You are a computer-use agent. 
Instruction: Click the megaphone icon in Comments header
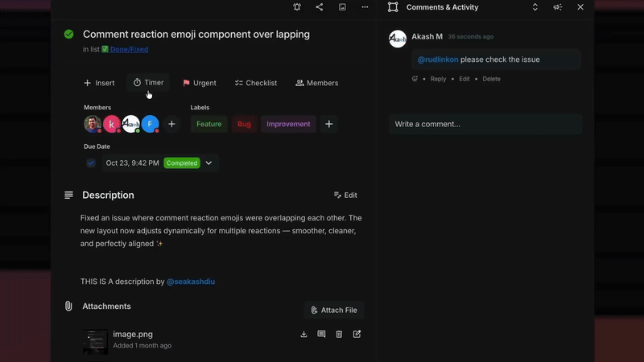557,7
